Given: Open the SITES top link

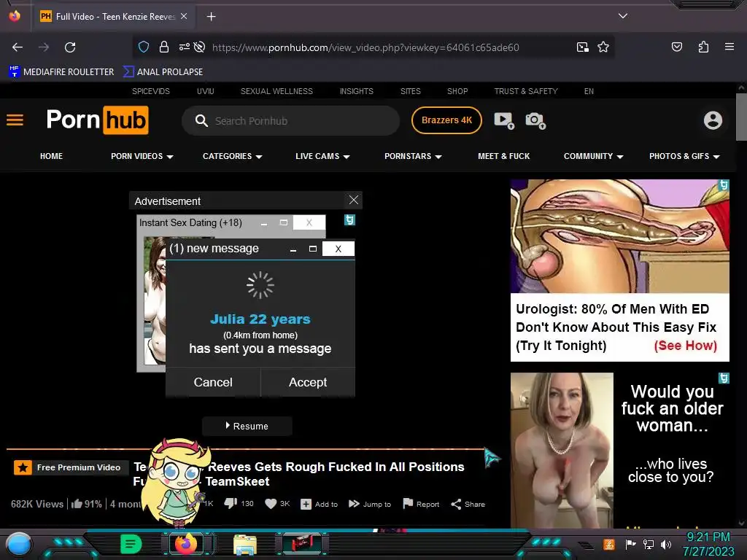Looking at the screenshot, I should click(x=410, y=91).
